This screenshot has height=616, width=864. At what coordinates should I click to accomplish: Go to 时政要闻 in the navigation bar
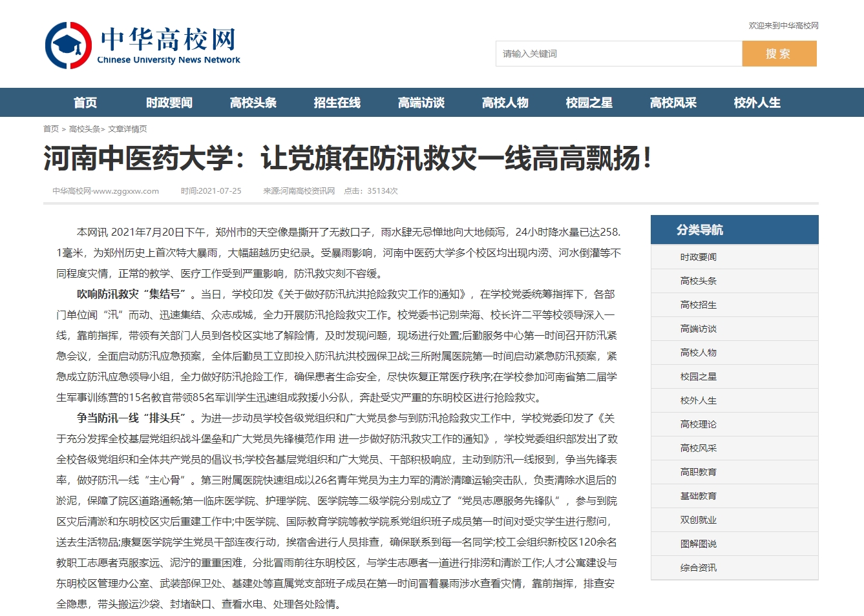coord(169,103)
